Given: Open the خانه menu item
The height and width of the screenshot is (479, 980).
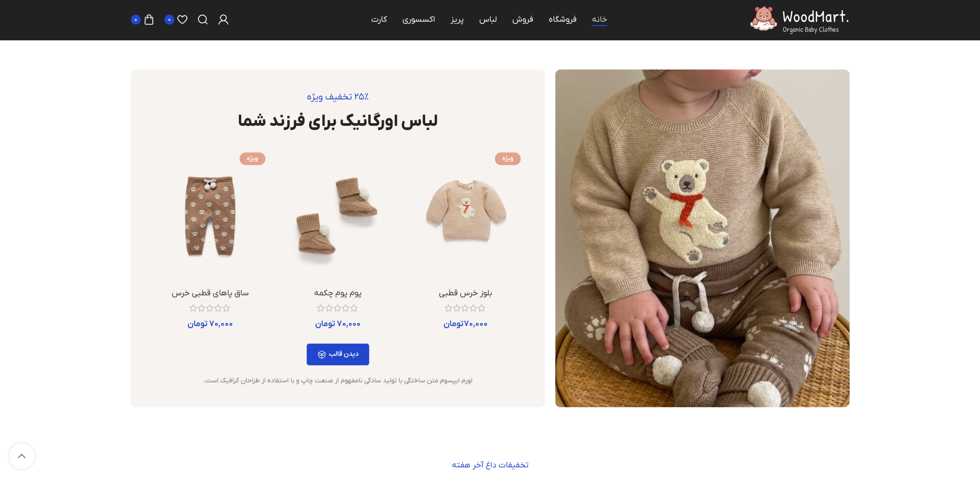Looking at the screenshot, I should (x=599, y=19).
